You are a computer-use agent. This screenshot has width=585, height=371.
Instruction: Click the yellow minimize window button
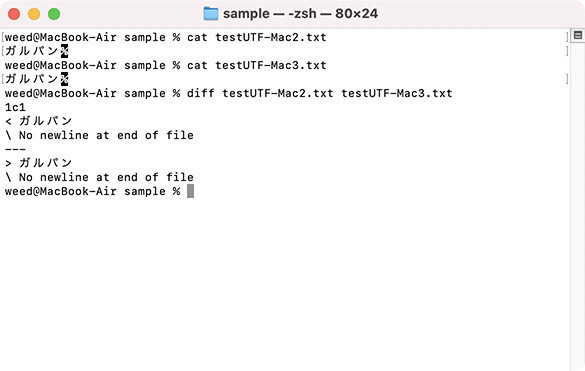pos(34,14)
